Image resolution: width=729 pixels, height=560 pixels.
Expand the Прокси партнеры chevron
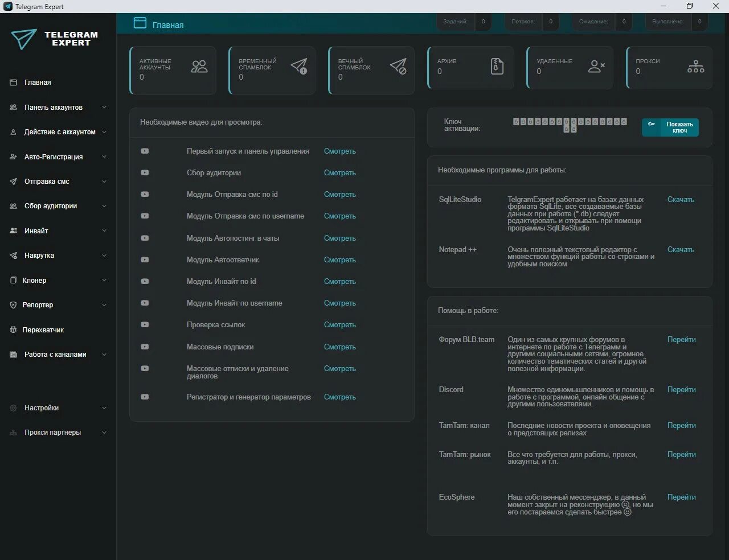point(104,433)
